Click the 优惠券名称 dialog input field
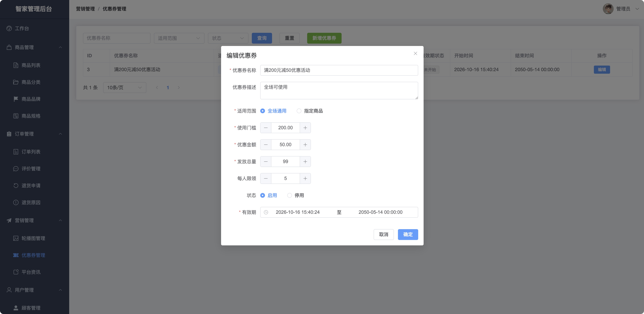The height and width of the screenshot is (314, 644). click(x=339, y=70)
